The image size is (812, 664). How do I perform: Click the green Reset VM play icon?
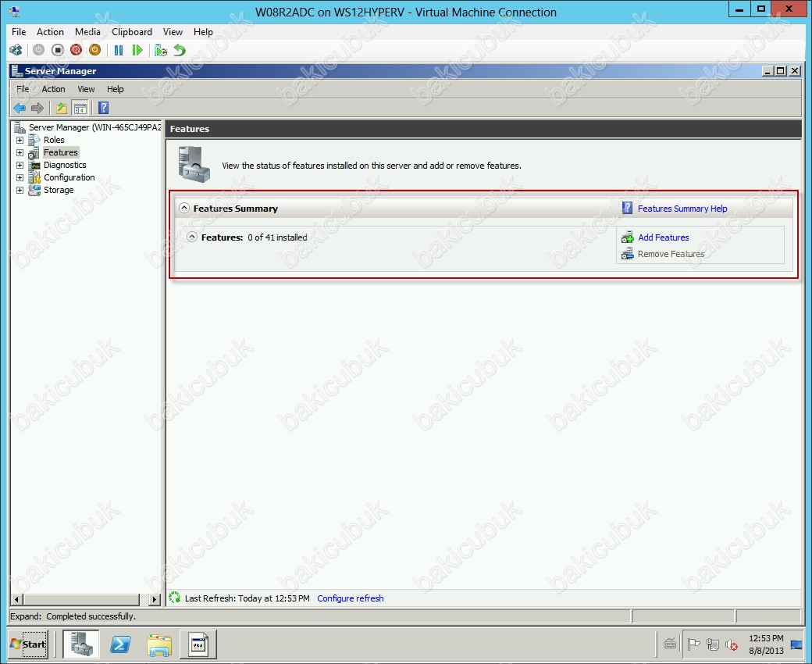[x=137, y=50]
